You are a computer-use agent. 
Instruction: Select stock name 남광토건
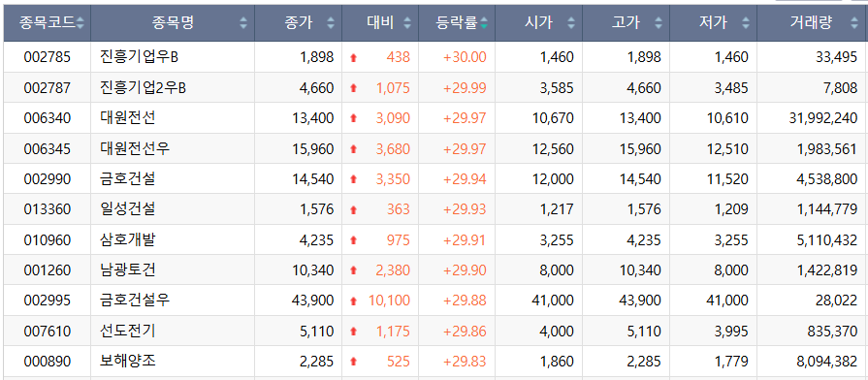tap(128, 269)
